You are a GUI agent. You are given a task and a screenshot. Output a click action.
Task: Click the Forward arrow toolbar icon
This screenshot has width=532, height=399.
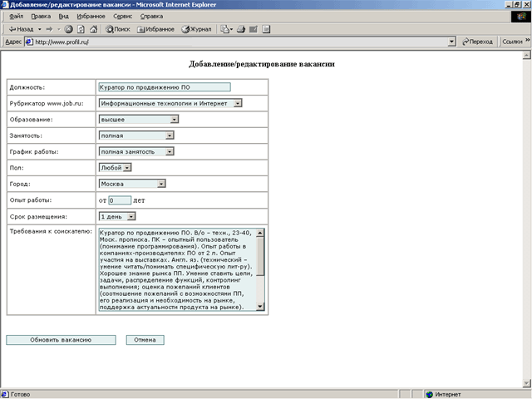click(x=50, y=29)
